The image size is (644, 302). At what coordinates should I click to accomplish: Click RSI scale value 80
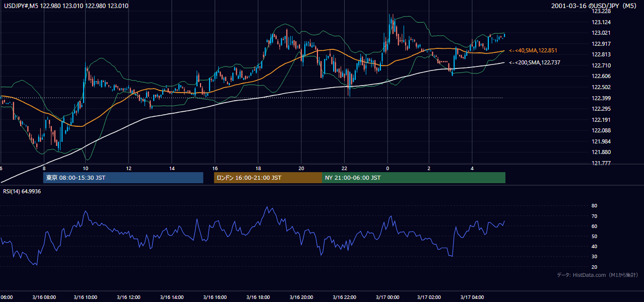[594, 206]
